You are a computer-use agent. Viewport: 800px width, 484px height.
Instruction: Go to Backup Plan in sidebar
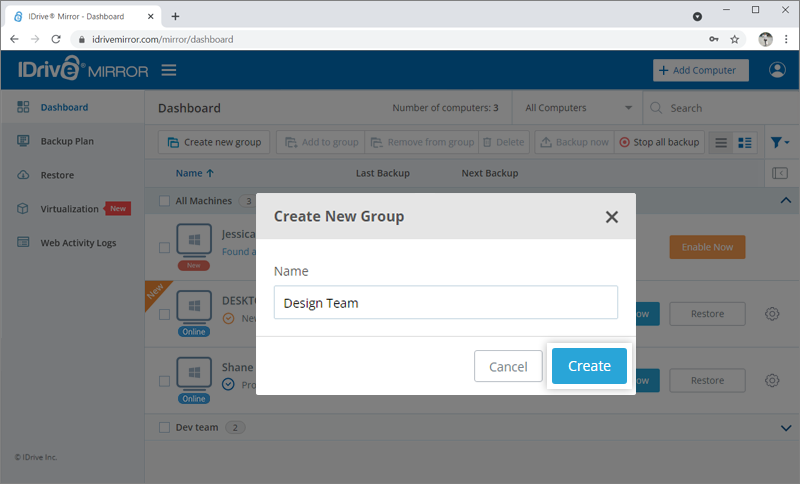pyautogui.click(x=67, y=141)
